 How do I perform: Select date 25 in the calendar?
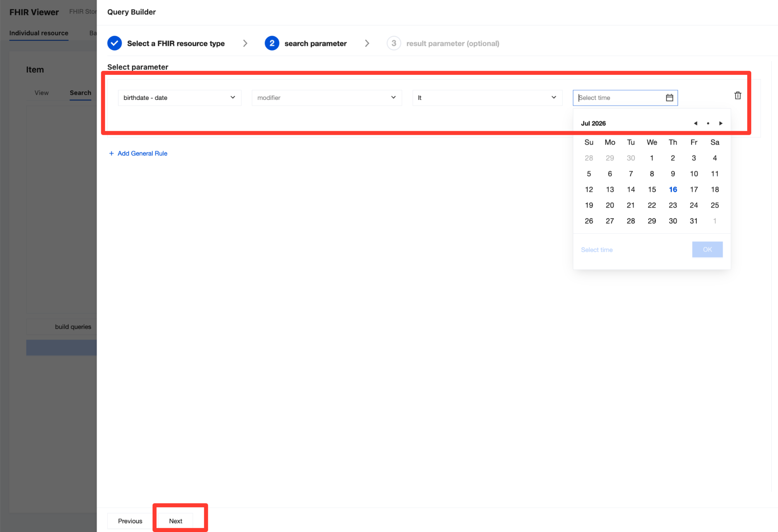pyautogui.click(x=715, y=205)
